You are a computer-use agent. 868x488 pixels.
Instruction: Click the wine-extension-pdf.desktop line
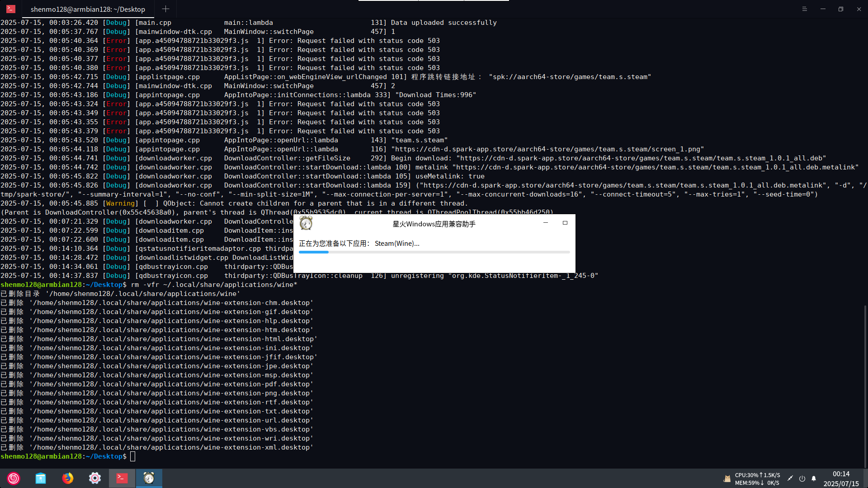[156, 384]
